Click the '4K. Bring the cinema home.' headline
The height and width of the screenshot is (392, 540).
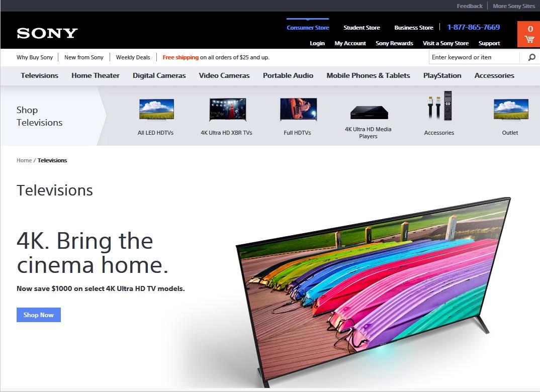click(x=93, y=253)
